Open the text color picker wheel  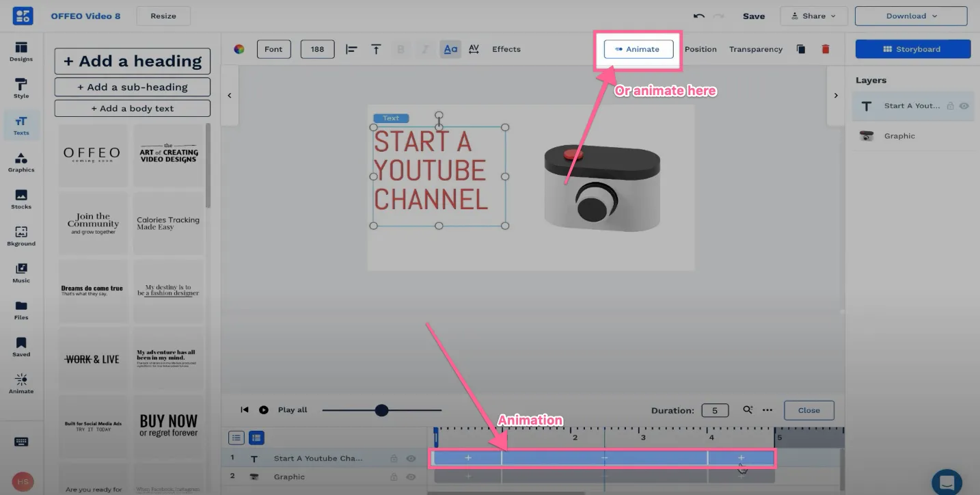click(x=239, y=49)
